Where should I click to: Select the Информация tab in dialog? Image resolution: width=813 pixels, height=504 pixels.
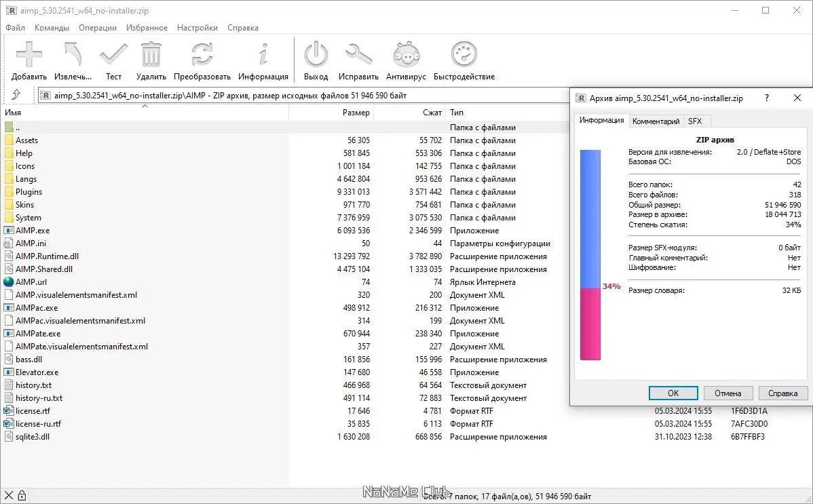tap(601, 120)
